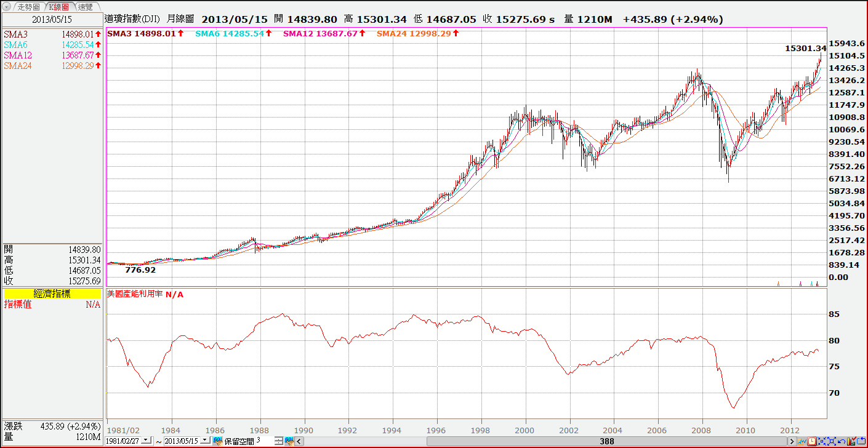
Task: Click the 道瓊指數(DJI) title text
Action: 132,19
